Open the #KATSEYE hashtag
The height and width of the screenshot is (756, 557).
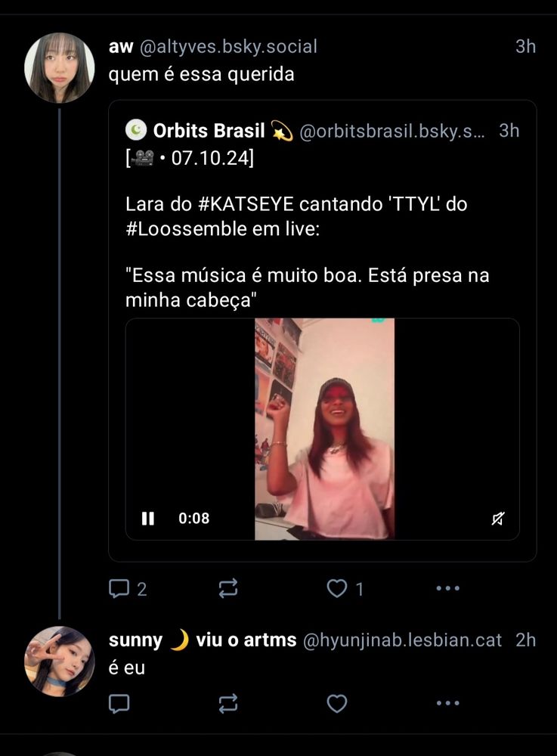click(x=246, y=204)
